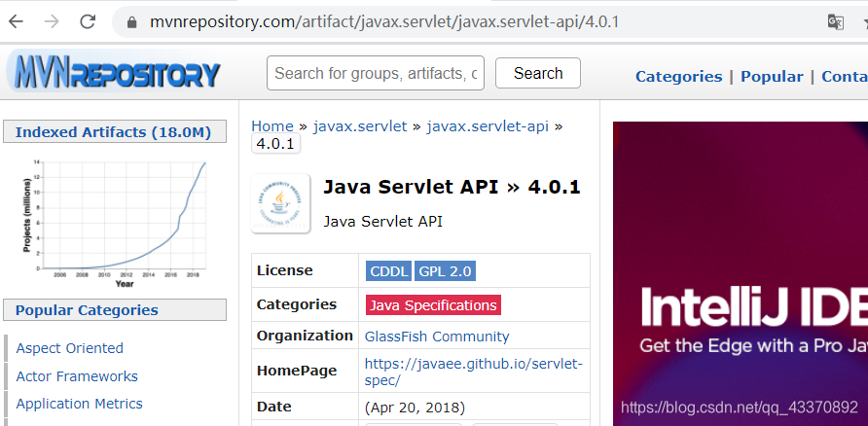Click the Java Community Process artifact logo
The image size is (868, 426).
280,203
